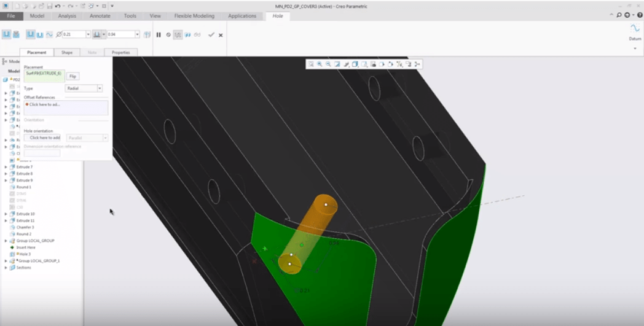Viewport: 644px width, 326px height.
Task: Click Zoom In in the graphics toolbar
Action: click(320, 64)
